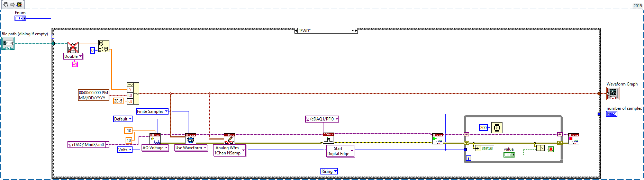The width and height of the screenshot is (644, 180).
Task: Click upper right purple shift register on loop
Action: (560, 134)
